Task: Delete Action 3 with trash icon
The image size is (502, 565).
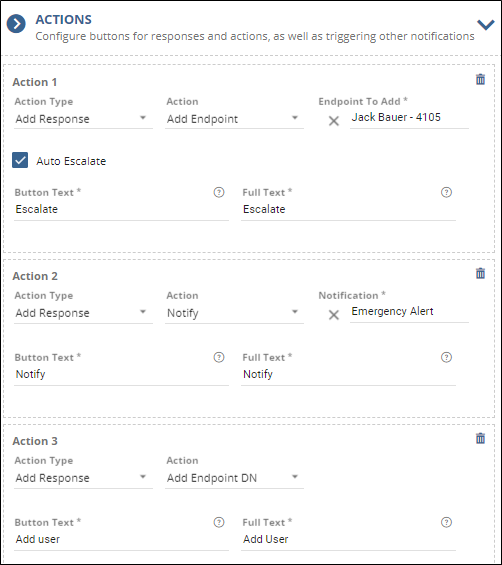Action: coord(480,438)
